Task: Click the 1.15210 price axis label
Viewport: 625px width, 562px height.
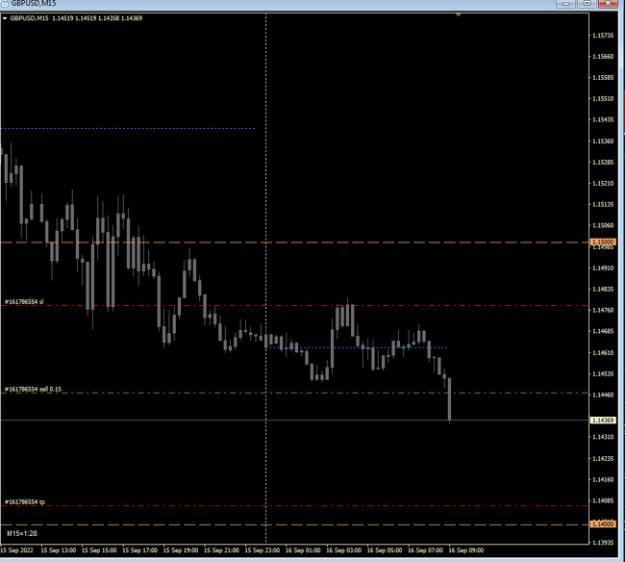Action: (603, 184)
